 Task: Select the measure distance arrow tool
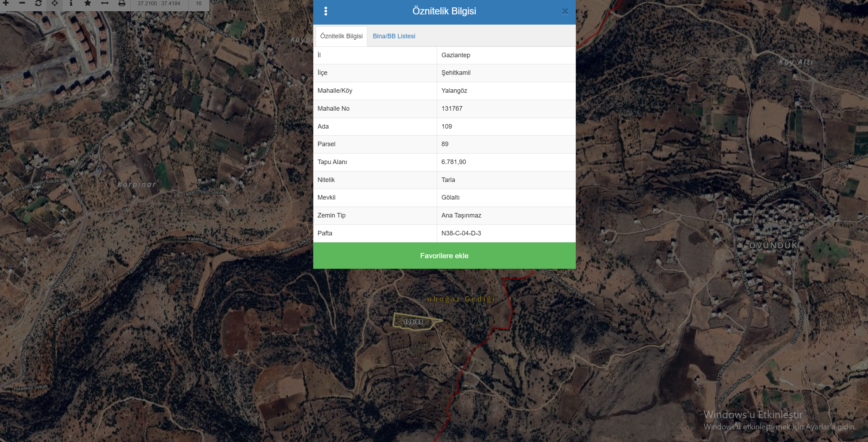105,3
